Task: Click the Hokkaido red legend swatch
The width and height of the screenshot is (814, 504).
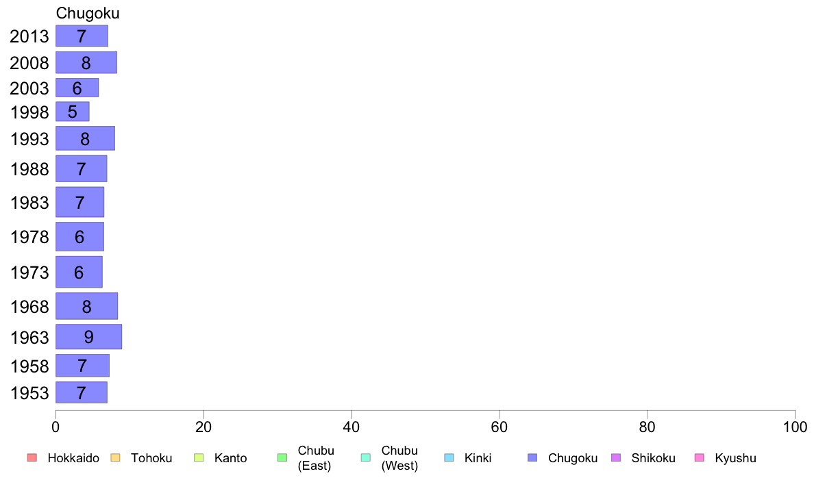Action: tap(32, 457)
